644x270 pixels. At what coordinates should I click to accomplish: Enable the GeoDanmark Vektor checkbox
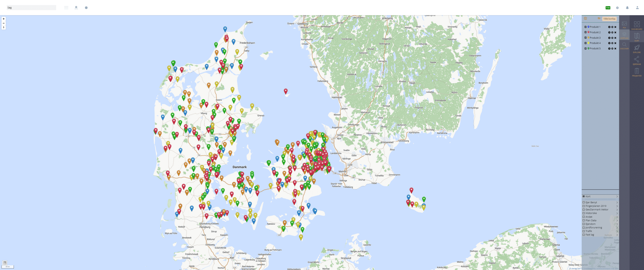pyautogui.click(x=584, y=210)
